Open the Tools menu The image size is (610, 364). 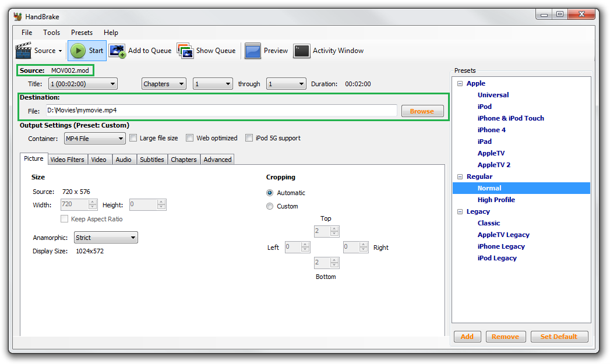[x=51, y=33]
